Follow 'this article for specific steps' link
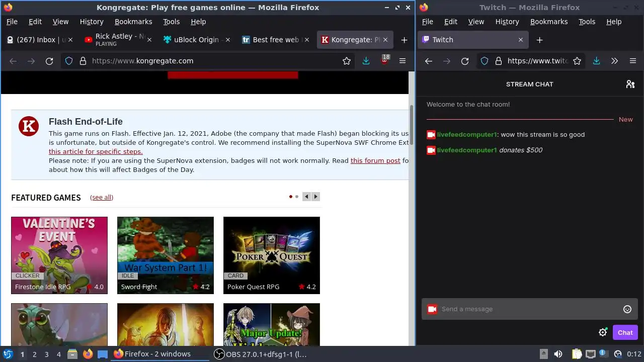This screenshot has width=644, height=362. pos(96,151)
